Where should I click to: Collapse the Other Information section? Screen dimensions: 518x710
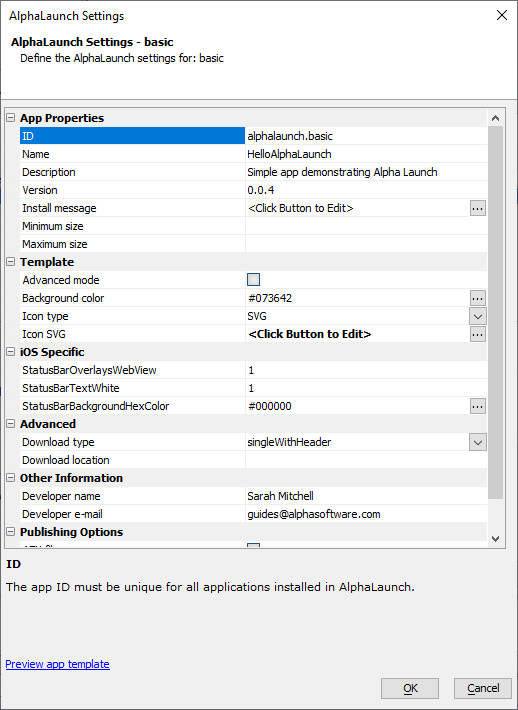[11, 478]
